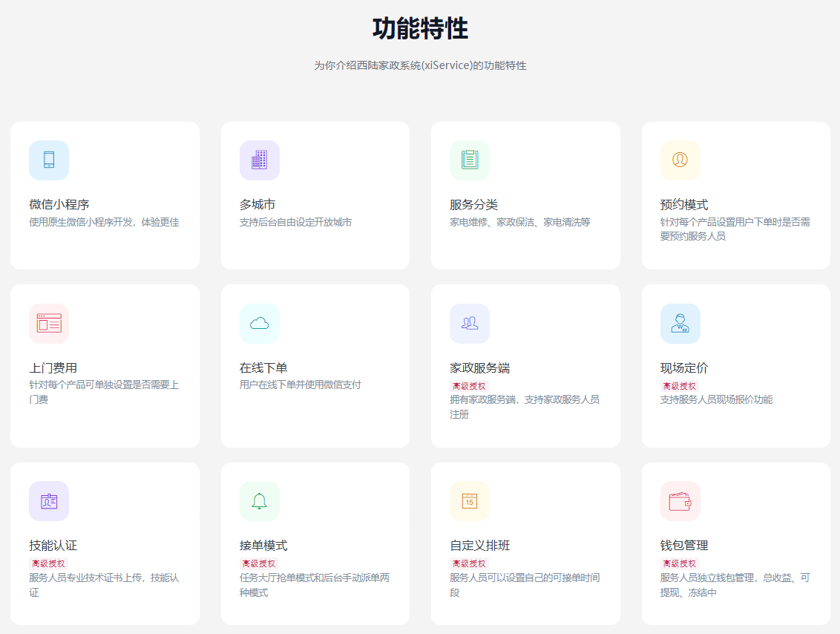Click the 高级授权 badge under 家政服务端
The width and height of the screenshot is (840, 634).
coord(469,386)
